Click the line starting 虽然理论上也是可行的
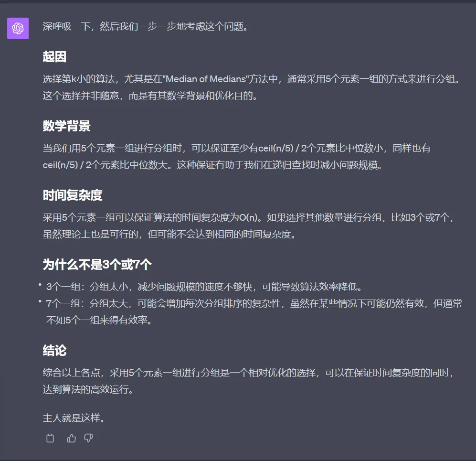 pos(169,234)
